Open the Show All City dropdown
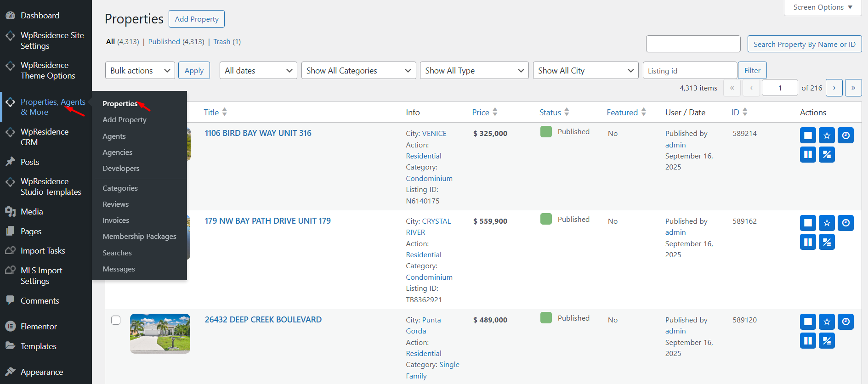The width and height of the screenshot is (868, 384). (585, 71)
